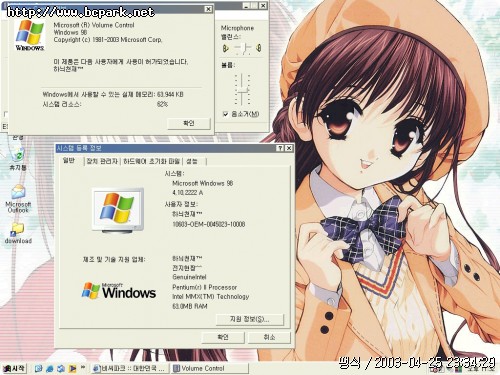Switch to the 장치 관리자 tab

pyautogui.click(x=102, y=162)
